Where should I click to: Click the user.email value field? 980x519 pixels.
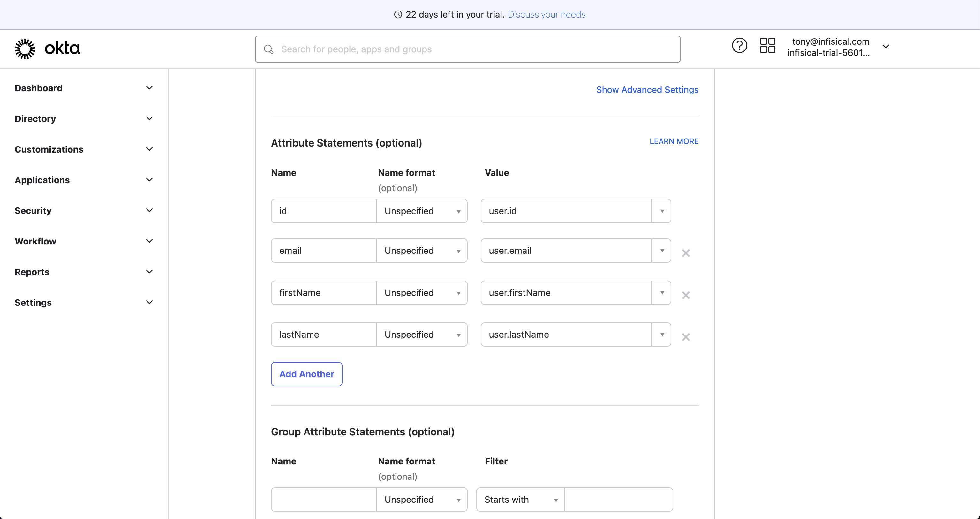coord(566,251)
